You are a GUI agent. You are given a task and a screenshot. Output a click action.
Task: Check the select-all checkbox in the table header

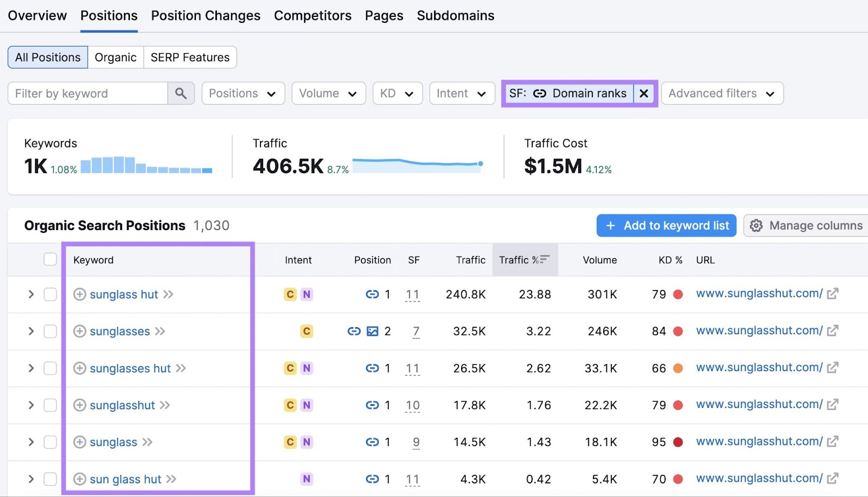click(x=50, y=259)
